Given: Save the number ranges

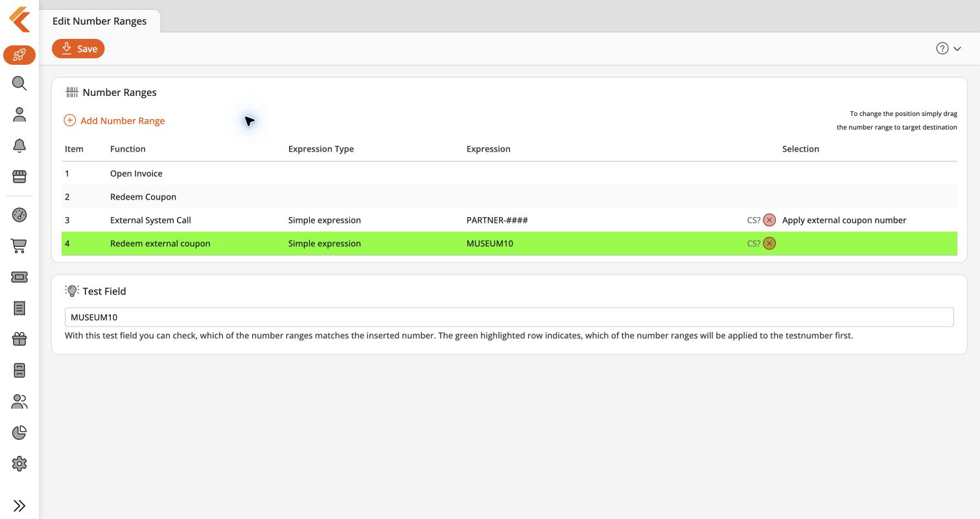Looking at the screenshot, I should click(x=78, y=49).
